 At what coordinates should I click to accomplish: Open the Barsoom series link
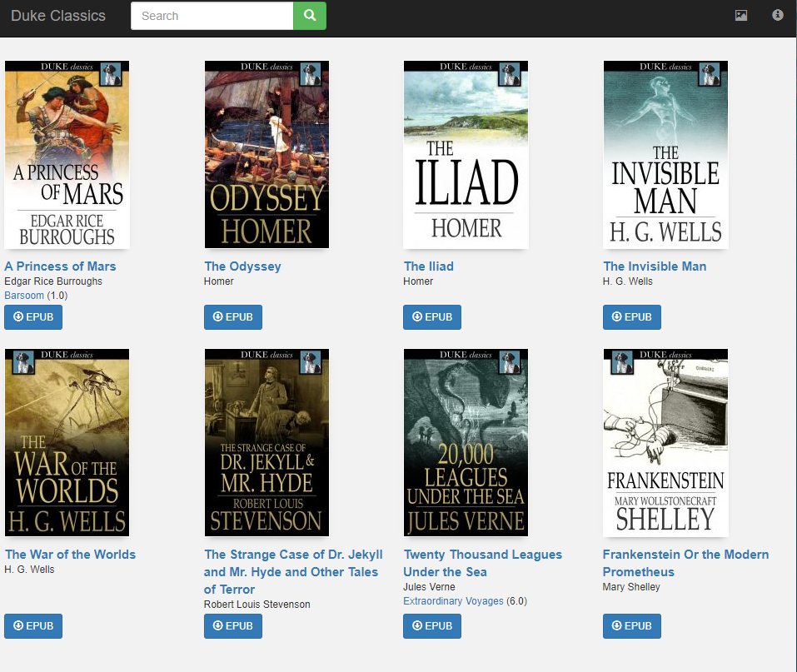24,296
